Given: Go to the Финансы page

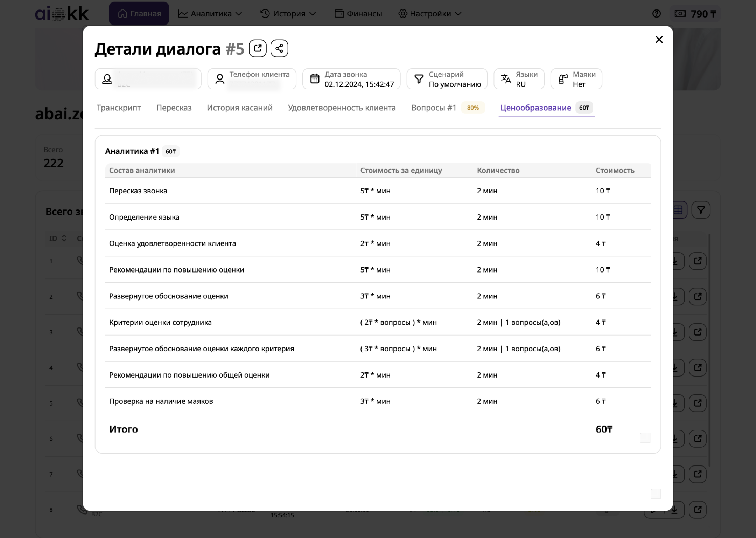Looking at the screenshot, I should [x=358, y=14].
